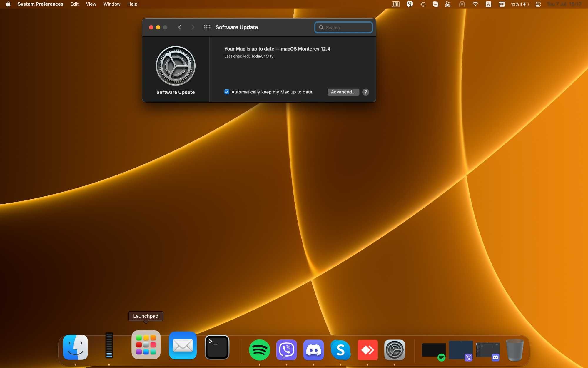The width and height of the screenshot is (588, 368).
Task: Click the 'Last checked: Today, 15:13' text
Action: tap(249, 56)
